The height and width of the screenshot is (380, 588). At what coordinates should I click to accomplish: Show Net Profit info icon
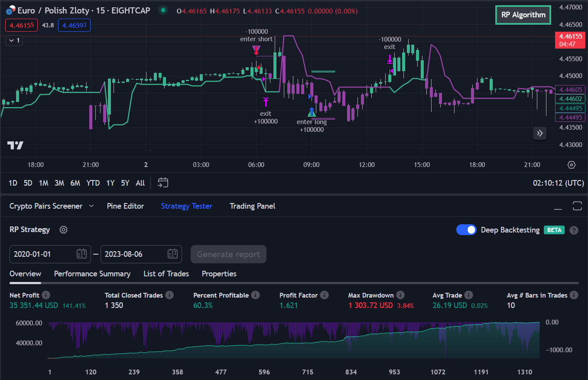[46, 295]
